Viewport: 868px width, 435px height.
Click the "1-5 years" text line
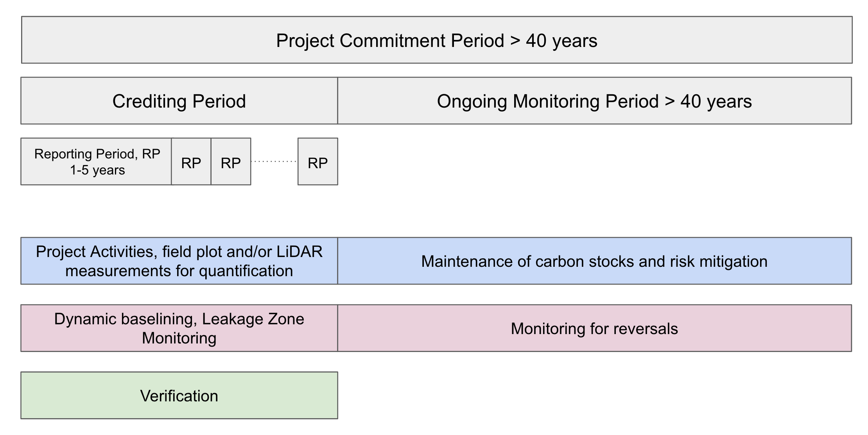tap(97, 170)
